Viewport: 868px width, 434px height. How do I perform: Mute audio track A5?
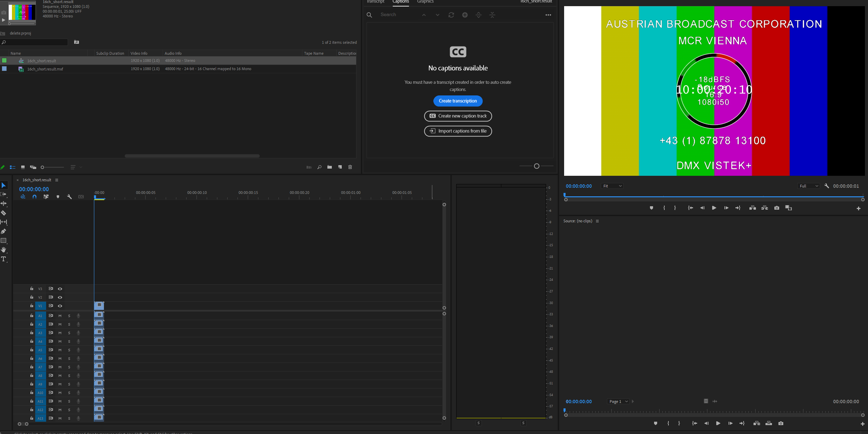tap(60, 350)
